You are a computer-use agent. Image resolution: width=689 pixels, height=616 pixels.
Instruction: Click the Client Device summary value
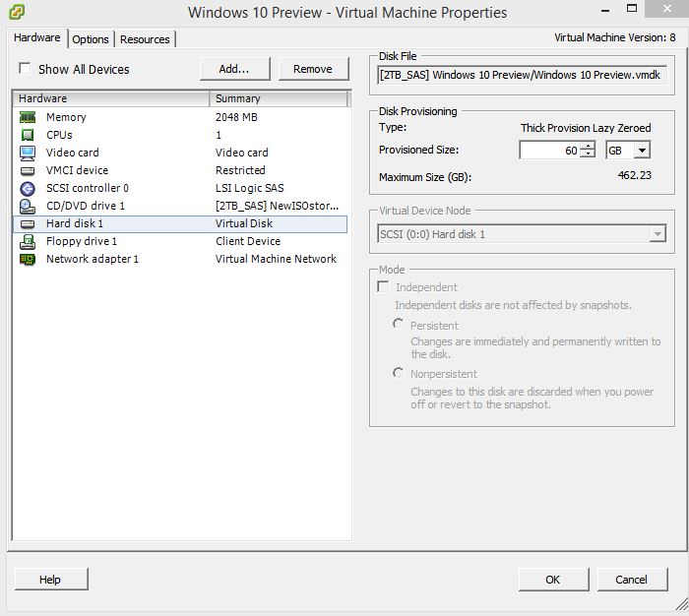[248, 241]
